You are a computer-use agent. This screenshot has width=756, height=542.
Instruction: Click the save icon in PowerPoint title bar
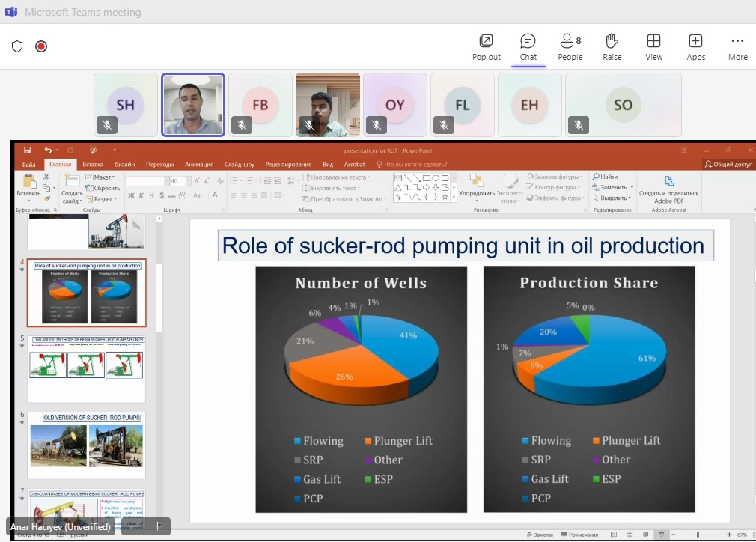[27, 150]
